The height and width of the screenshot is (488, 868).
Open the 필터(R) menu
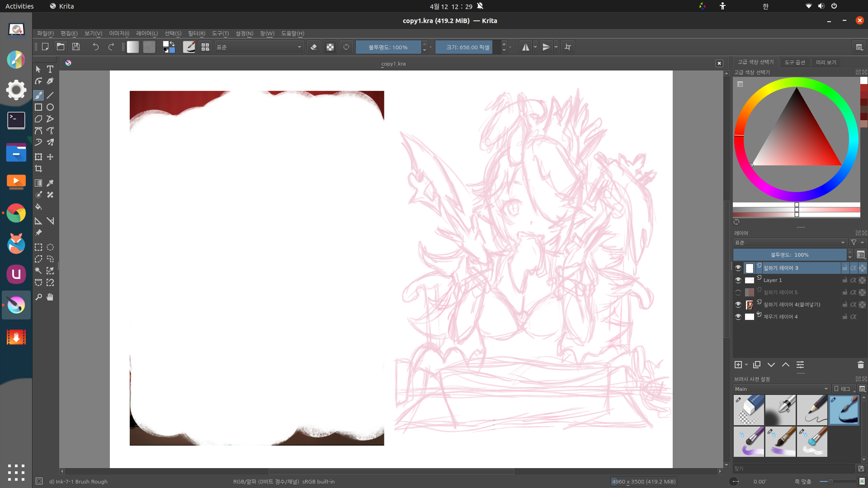[x=197, y=33]
